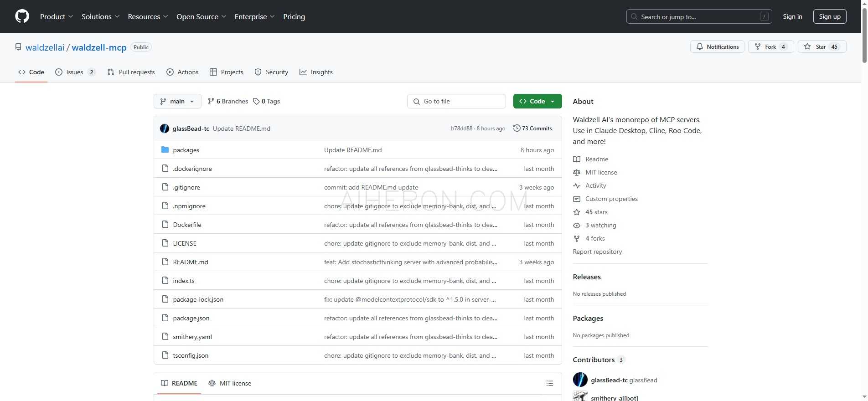This screenshot has height=401, width=868.
Task: Click the scale icon beside MIT license sidebar
Action: (x=577, y=172)
